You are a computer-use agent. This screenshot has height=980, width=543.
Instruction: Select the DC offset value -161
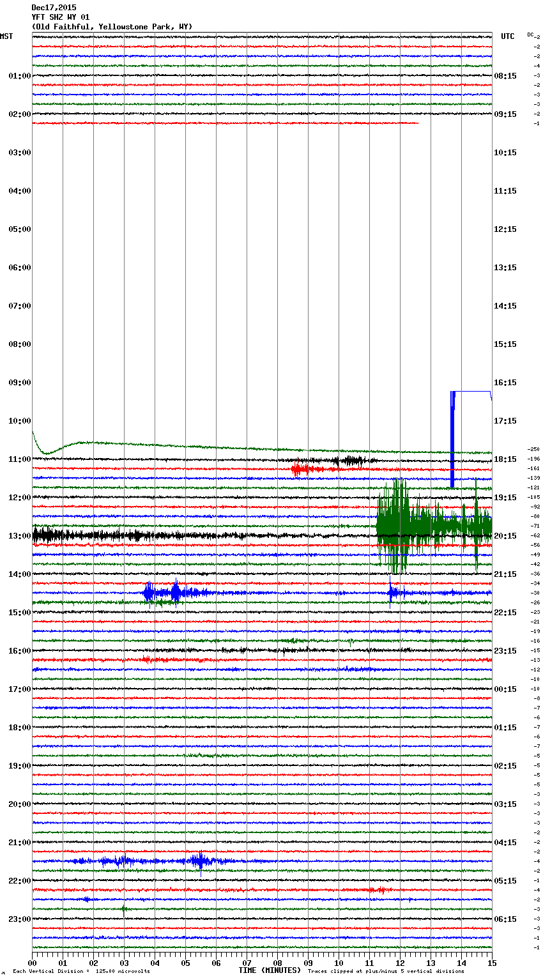tap(534, 468)
